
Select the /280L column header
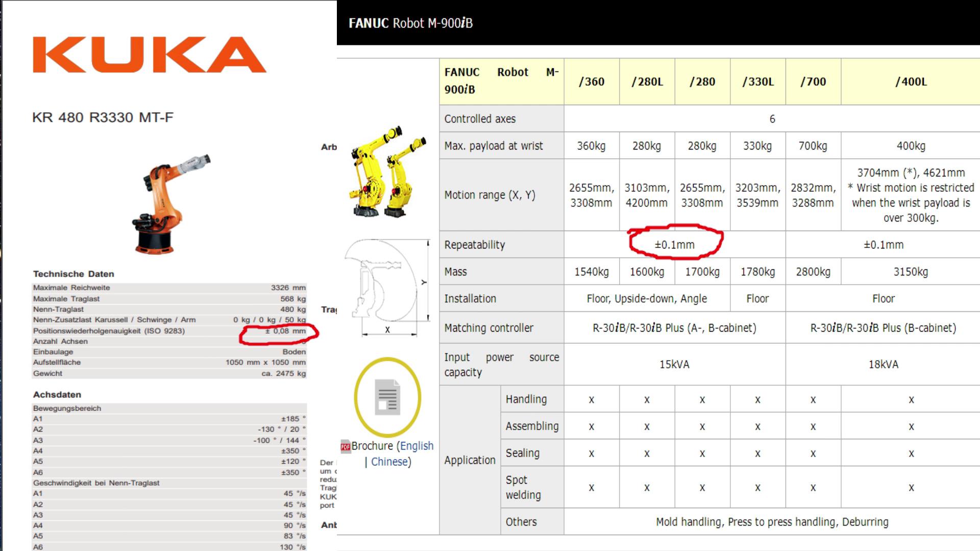(x=647, y=82)
